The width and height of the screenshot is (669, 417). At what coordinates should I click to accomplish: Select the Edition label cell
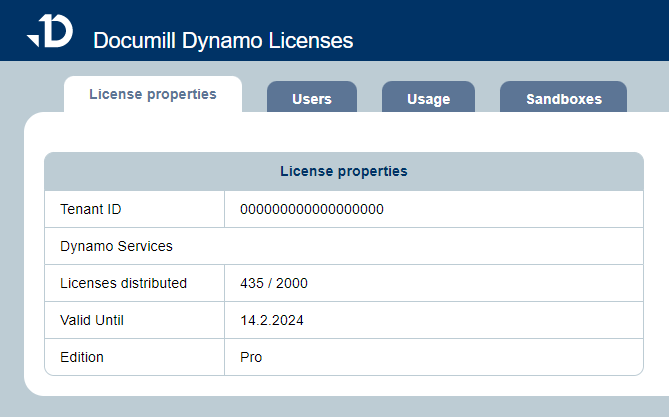[82, 357]
